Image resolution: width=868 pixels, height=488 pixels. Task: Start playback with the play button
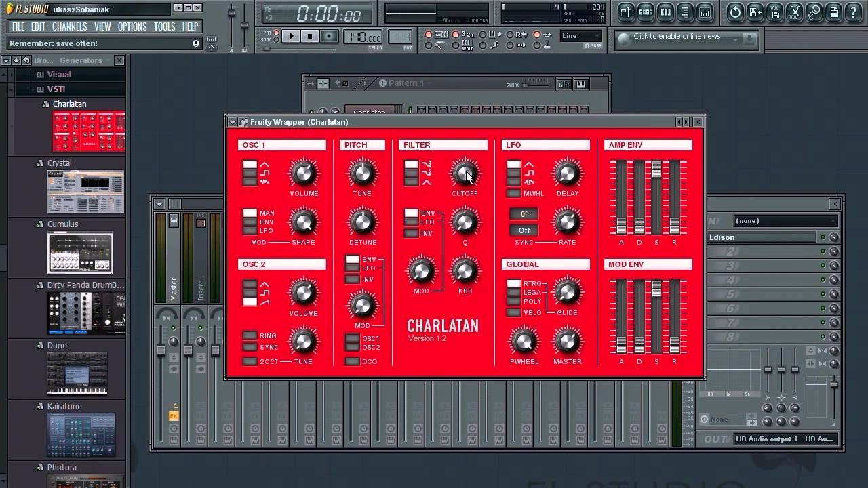pyautogui.click(x=291, y=36)
